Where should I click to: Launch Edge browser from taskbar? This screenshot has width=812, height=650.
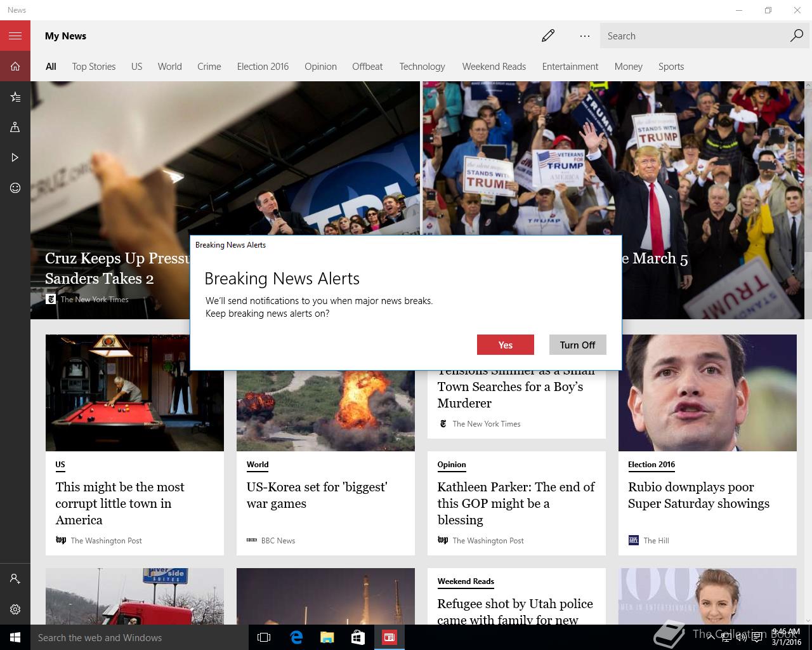pos(296,637)
